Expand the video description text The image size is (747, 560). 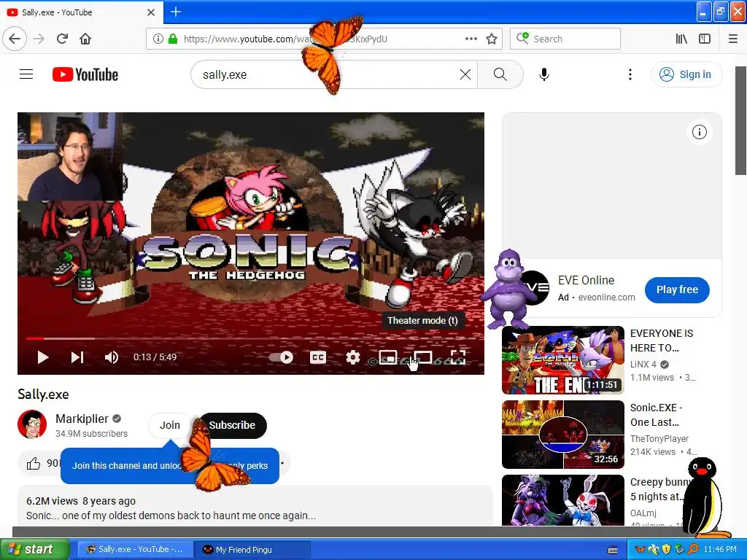coord(171,516)
